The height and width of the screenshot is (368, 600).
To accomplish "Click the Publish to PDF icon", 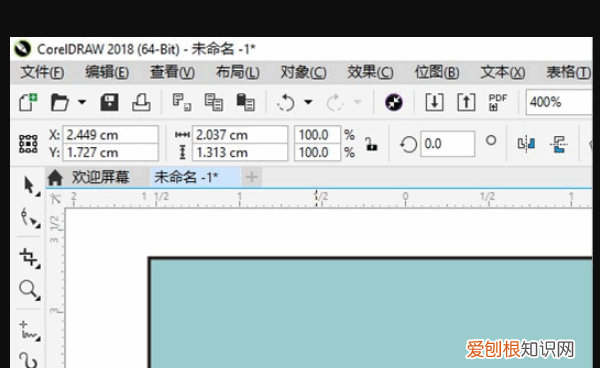I will [498, 103].
